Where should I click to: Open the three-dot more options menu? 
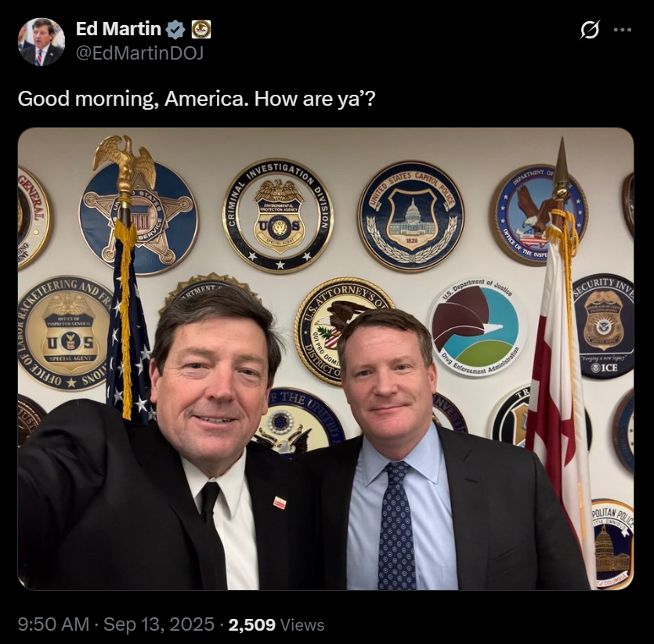click(x=623, y=30)
